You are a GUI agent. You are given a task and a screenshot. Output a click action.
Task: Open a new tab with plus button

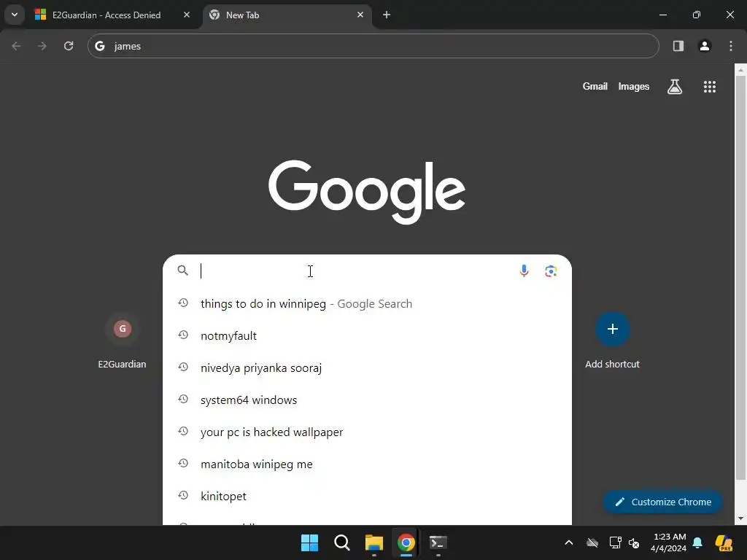click(x=387, y=15)
